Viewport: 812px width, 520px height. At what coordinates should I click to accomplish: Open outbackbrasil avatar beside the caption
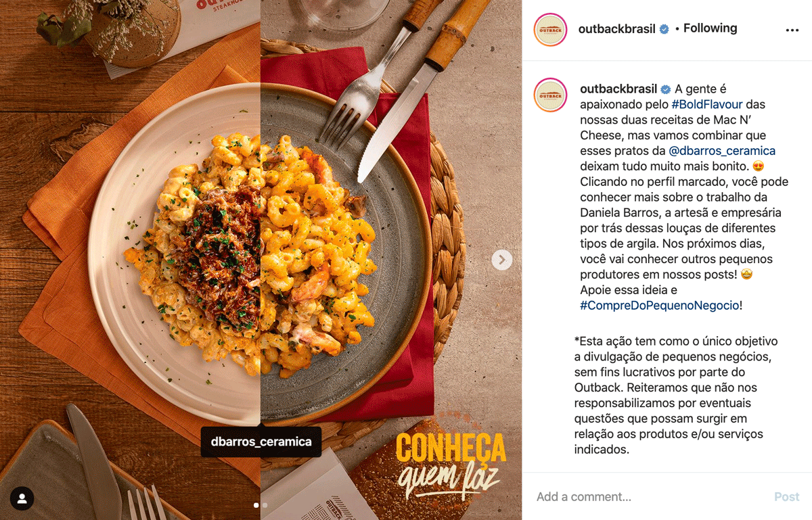pyautogui.click(x=550, y=95)
